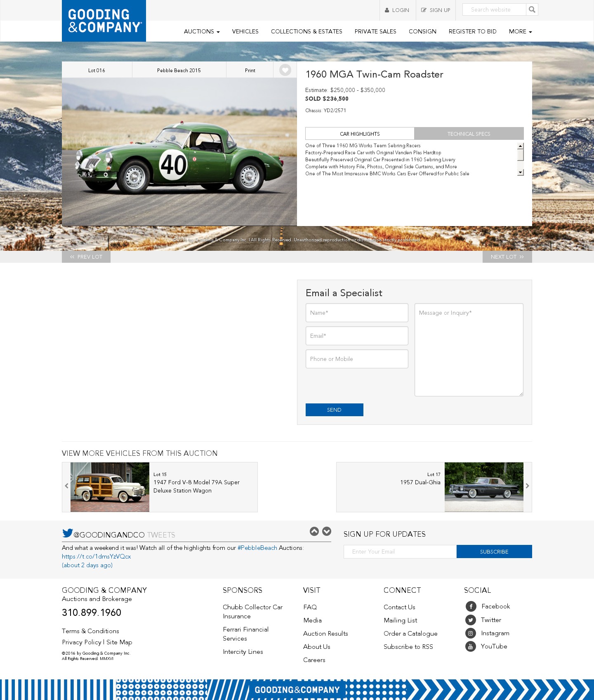This screenshot has height=700, width=594.
Task: Open About Us link
Action: pyautogui.click(x=317, y=647)
